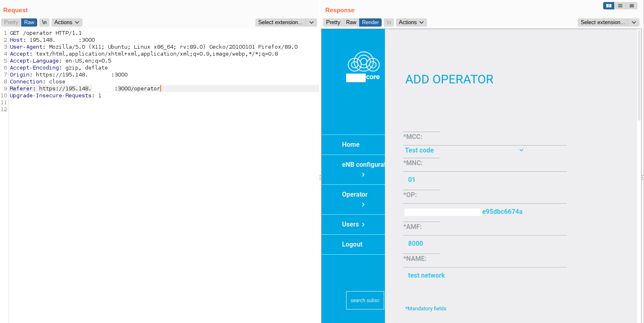Viewport: 644px width, 323px height.
Task: Click the MNC field containing 01
Action: (485, 180)
